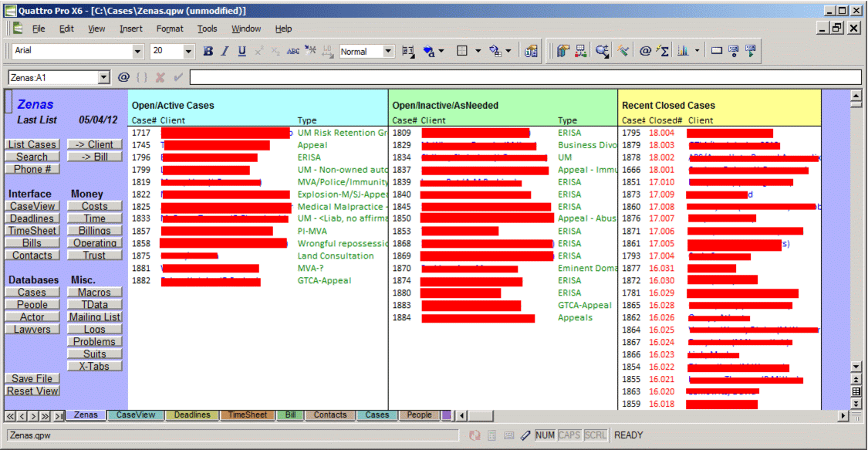Image resolution: width=868 pixels, height=450 pixels.
Task: Switch to the Deadlines sheet tab
Action: click(x=192, y=415)
